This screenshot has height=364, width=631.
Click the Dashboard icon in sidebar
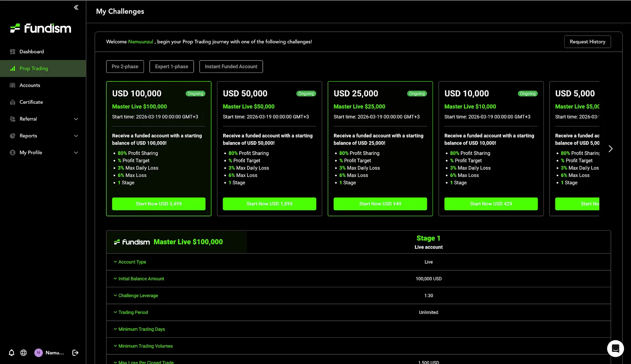(13, 52)
